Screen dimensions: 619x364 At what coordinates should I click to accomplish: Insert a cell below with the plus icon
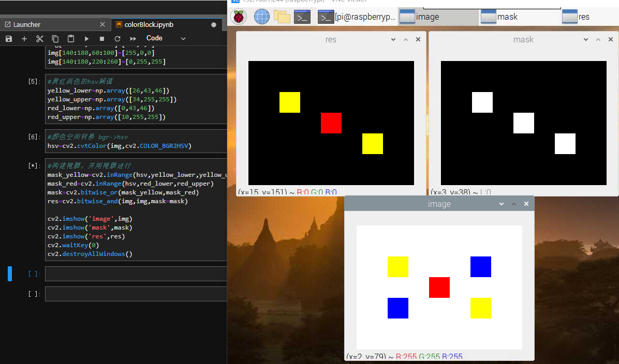pos(24,39)
